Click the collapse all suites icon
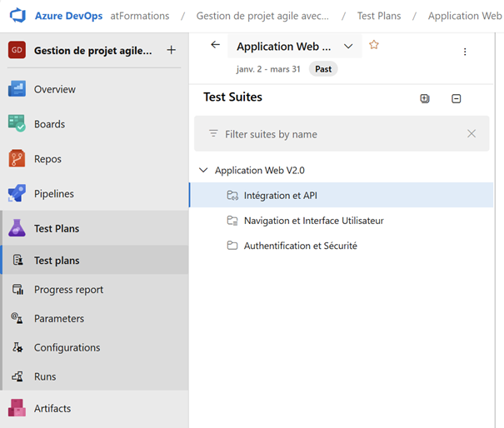This screenshot has height=428, width=504. click(x=456, y=98)
